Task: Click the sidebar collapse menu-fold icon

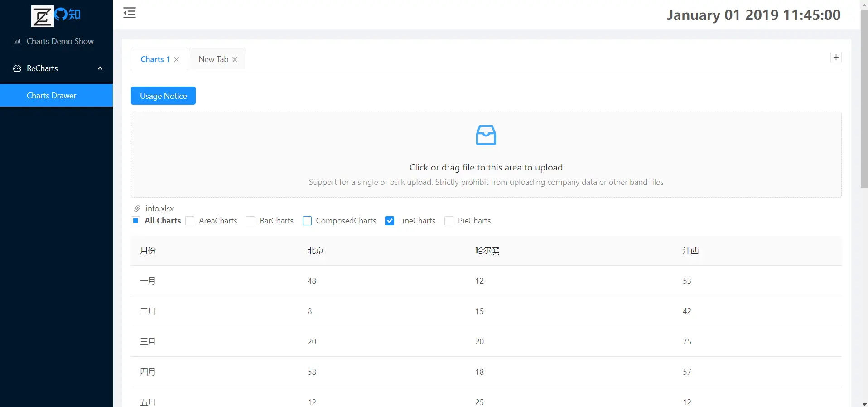Action: [x=130, y=13]
